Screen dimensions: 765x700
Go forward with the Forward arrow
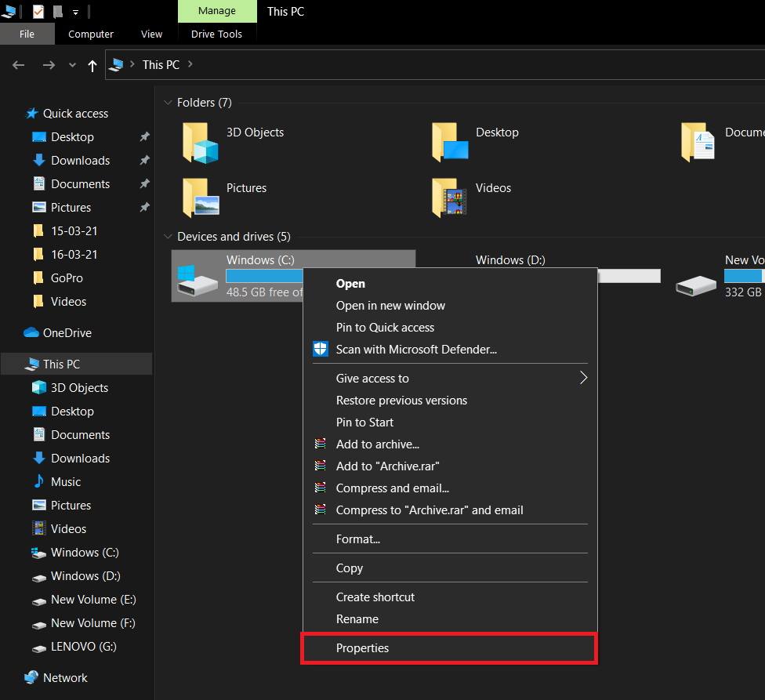click(x=49, y=65)
